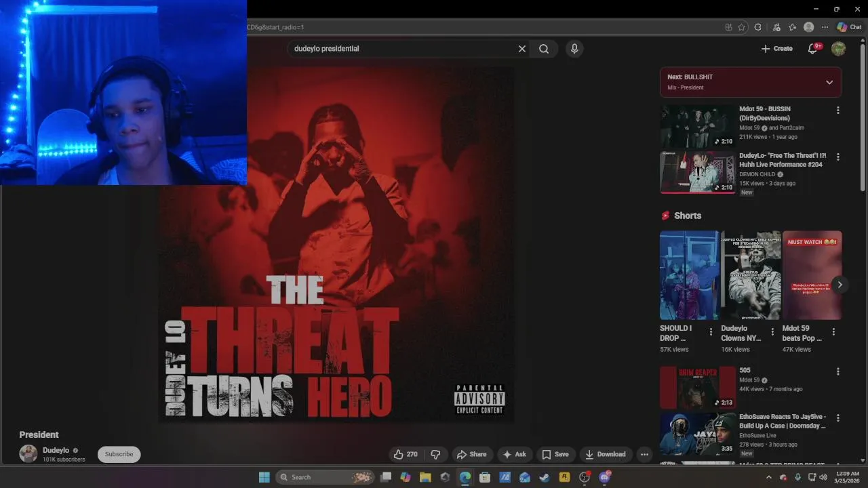Dislike the President video
The width and height of the screenshot is (868, 488).
pos(436,454)
